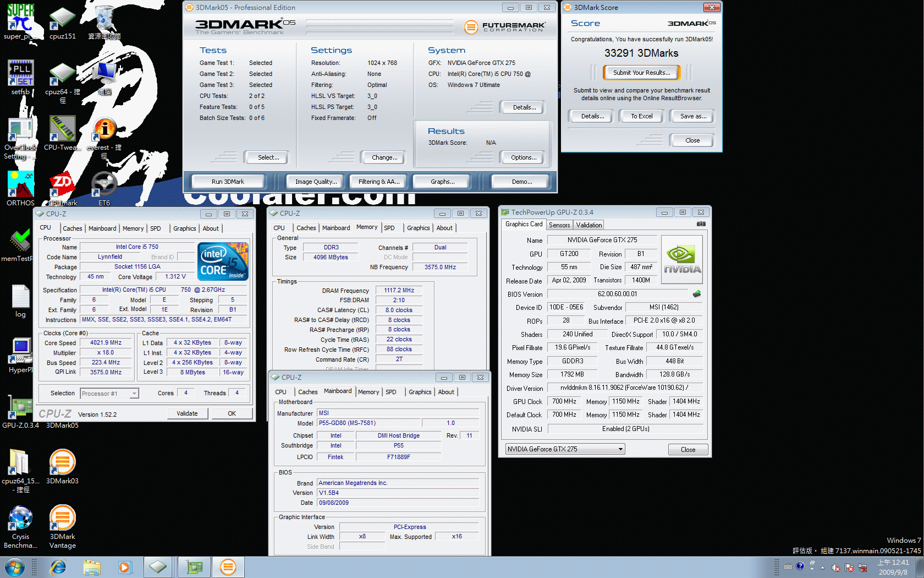Open the GPU-Z.0.3.4 desktop icon

(20, 411)
